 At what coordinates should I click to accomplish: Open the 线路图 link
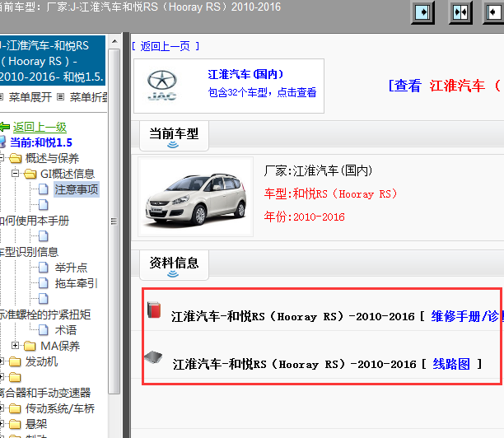[x=451, y=364]
